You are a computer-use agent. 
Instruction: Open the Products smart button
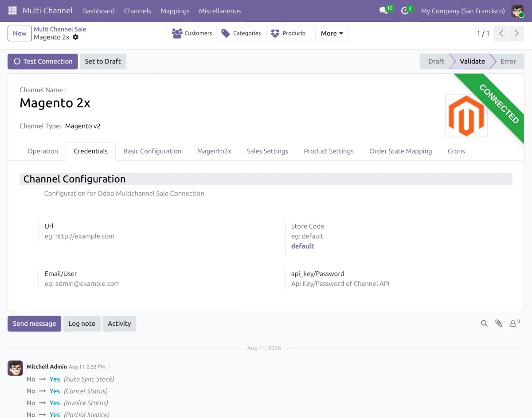click(x=291, y=33)
